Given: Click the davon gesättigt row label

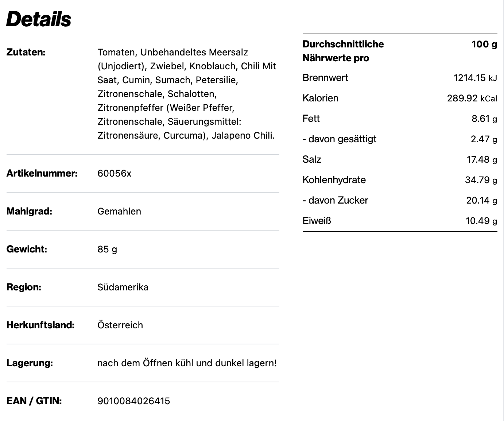Looking at the screenshot, I should tap(339, 139).
